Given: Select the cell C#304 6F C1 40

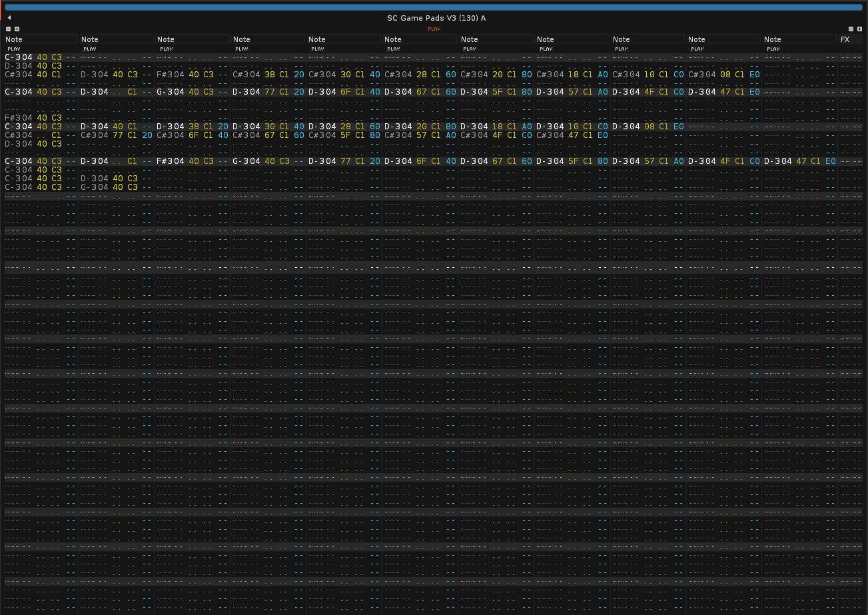Looking at the screenshot, I should coord(193,135).
